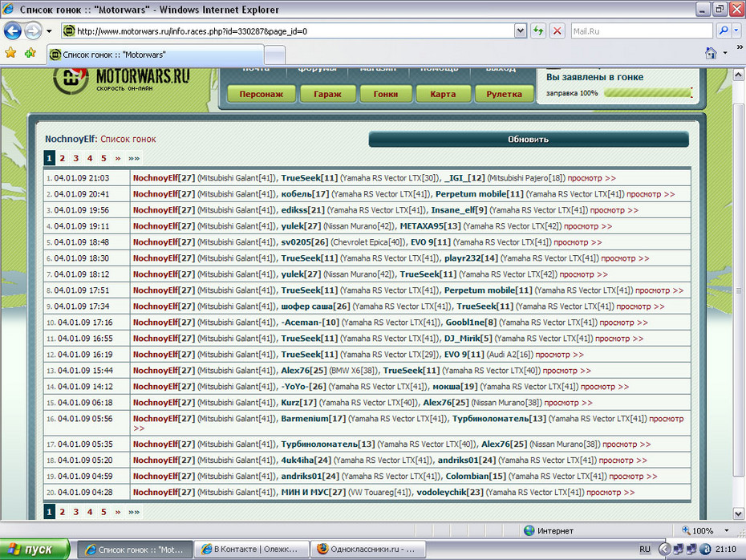Jump to last page »» at bottom
The image size is (746, 560).
pyautogui.click(x=134, y=512)
